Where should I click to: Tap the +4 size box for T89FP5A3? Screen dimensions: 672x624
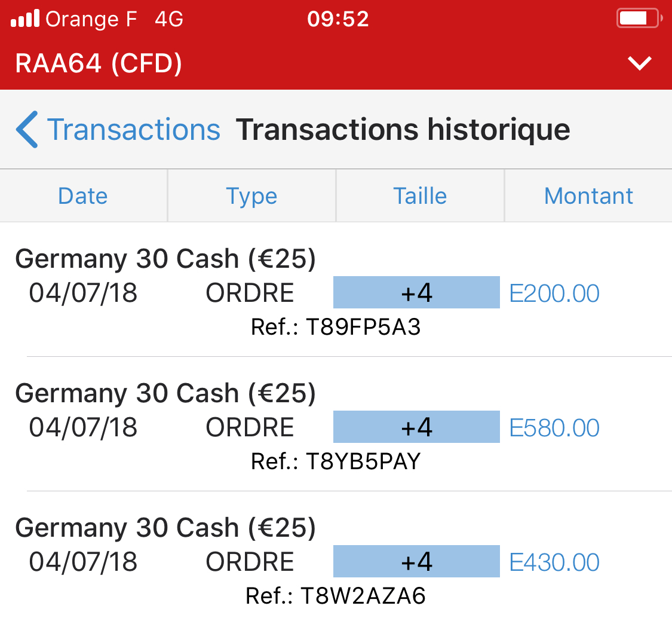point(416,293)
